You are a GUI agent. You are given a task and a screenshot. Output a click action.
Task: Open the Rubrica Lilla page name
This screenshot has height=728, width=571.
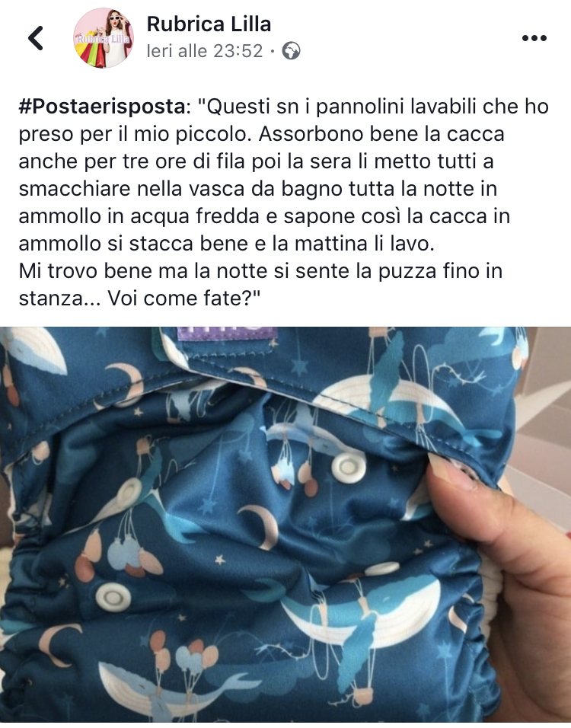pos(209,24)
